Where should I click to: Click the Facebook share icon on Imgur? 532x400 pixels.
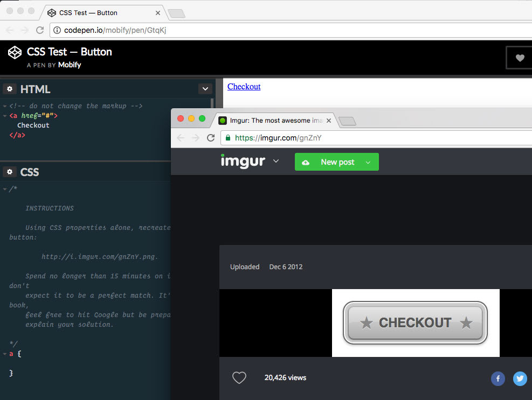[498, 378]
